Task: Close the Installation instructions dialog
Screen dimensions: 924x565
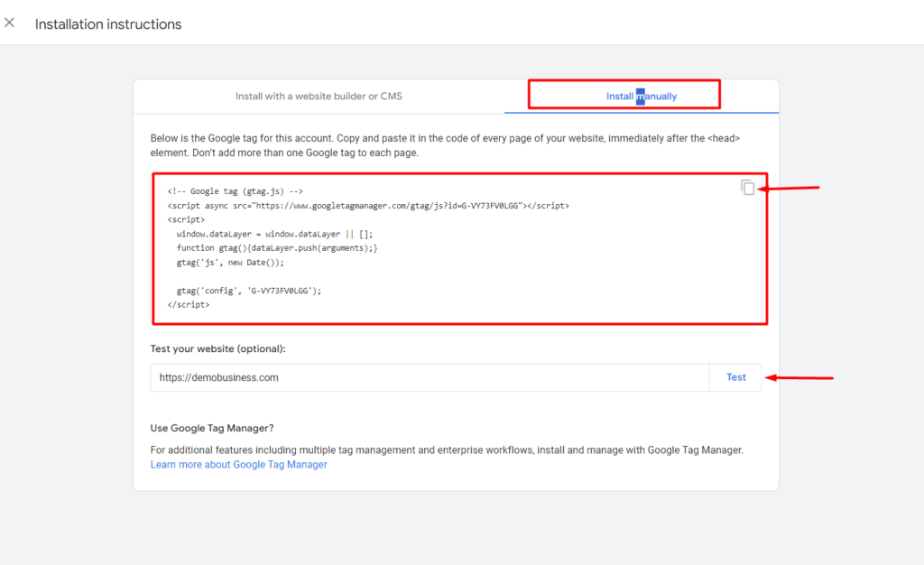Action: pyautogui.click(x=10, y=23)
